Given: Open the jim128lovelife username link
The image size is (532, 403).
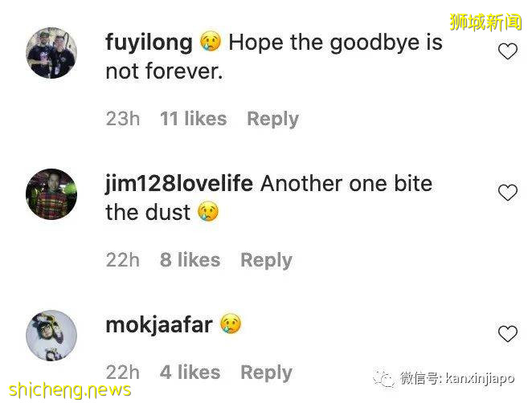Looking at the screenshot, I should point(179,184).
